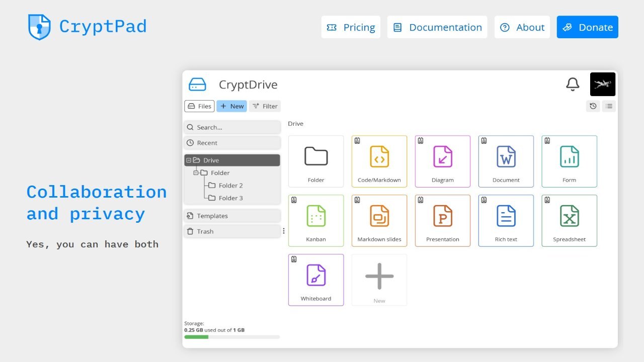Select Folder in the tree
Screen dimensions: 644x362
point(215,173)
